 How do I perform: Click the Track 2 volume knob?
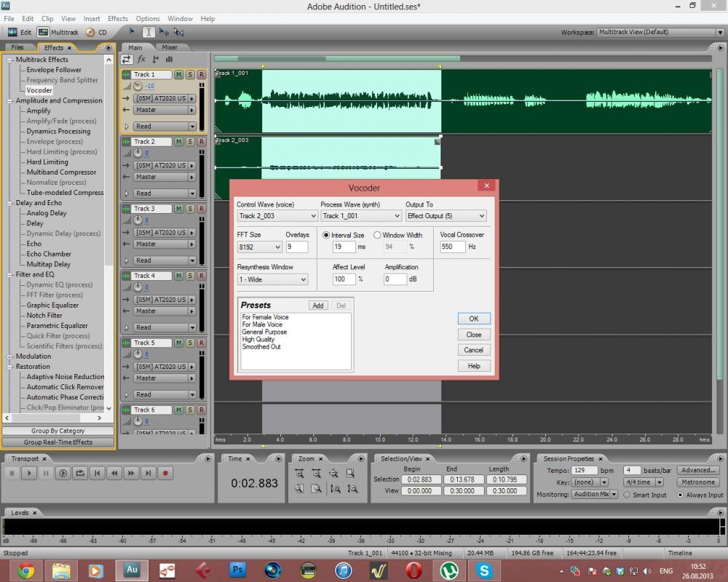coord(138,154)
